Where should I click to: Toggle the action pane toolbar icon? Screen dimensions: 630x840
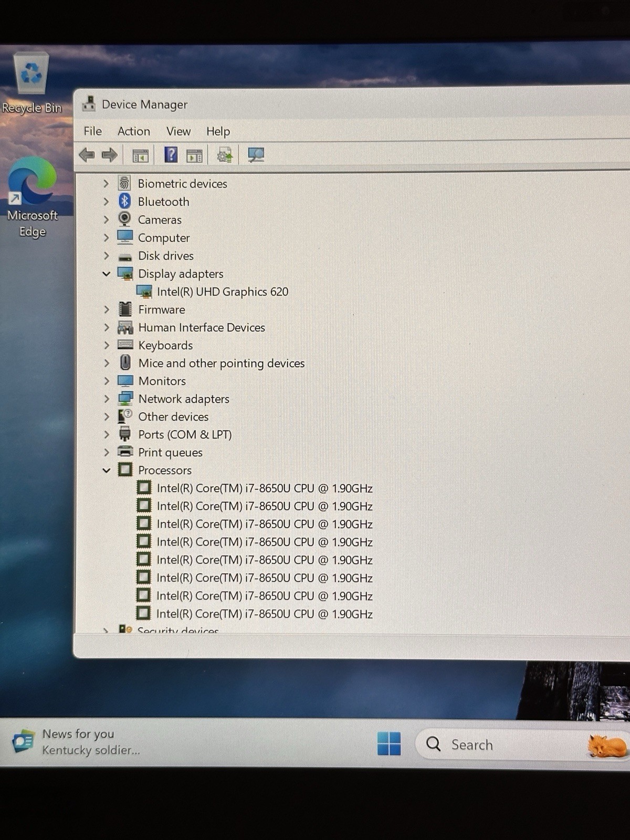[194, 155]
